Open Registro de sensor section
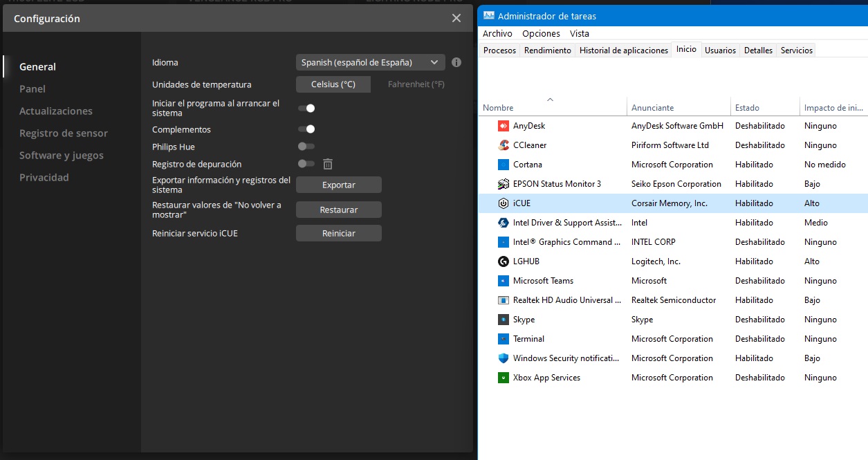This screenshot has height=460, width=868. tap(64, 134)
